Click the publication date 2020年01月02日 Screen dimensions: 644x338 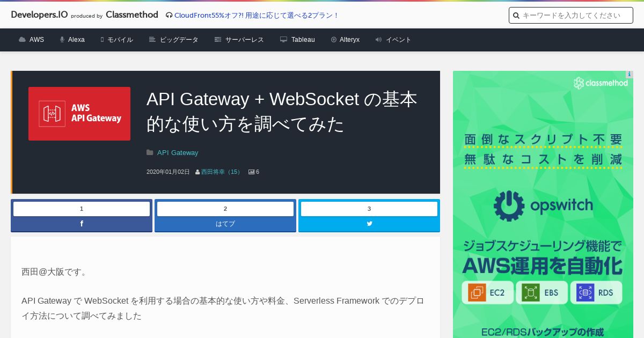pos(168,172)
